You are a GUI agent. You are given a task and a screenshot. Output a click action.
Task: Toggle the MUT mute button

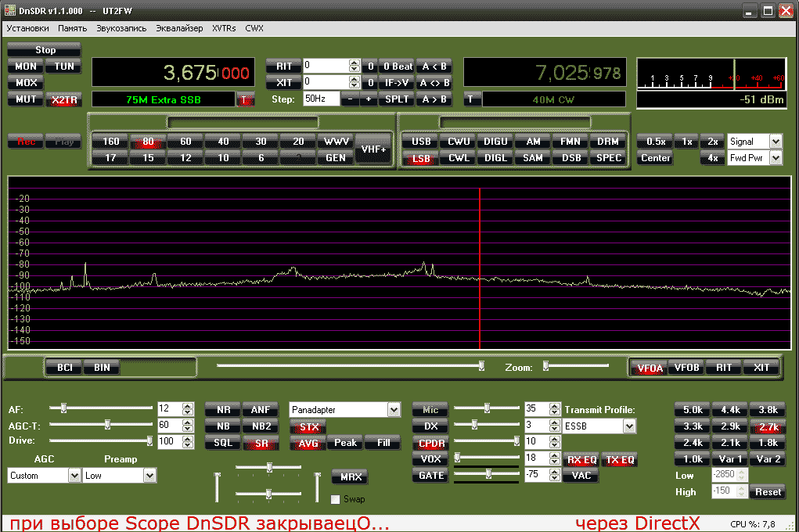point(26,99)
